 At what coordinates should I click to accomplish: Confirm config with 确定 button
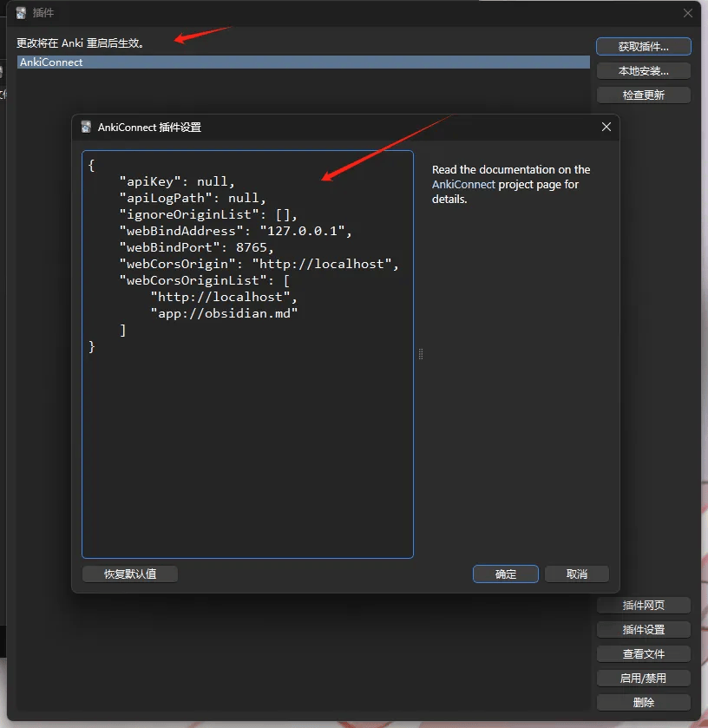coord(506,574)
